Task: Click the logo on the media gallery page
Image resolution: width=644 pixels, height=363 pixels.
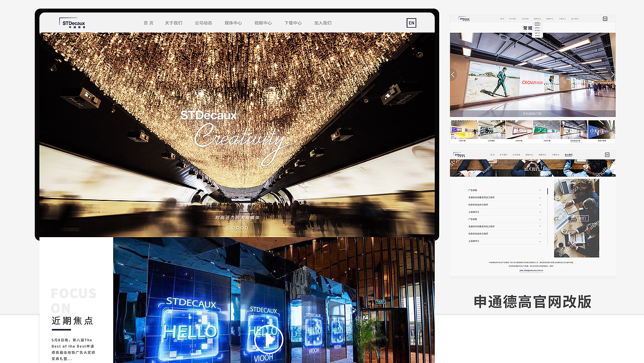Action: pyautogui.click(x=464, y=19)
